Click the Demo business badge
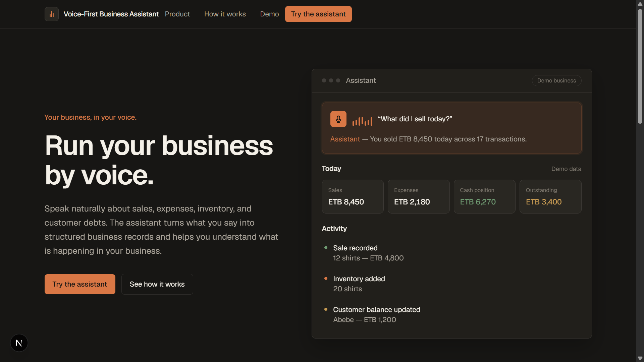Screen dimensions: 644x362 click(557, 81)
